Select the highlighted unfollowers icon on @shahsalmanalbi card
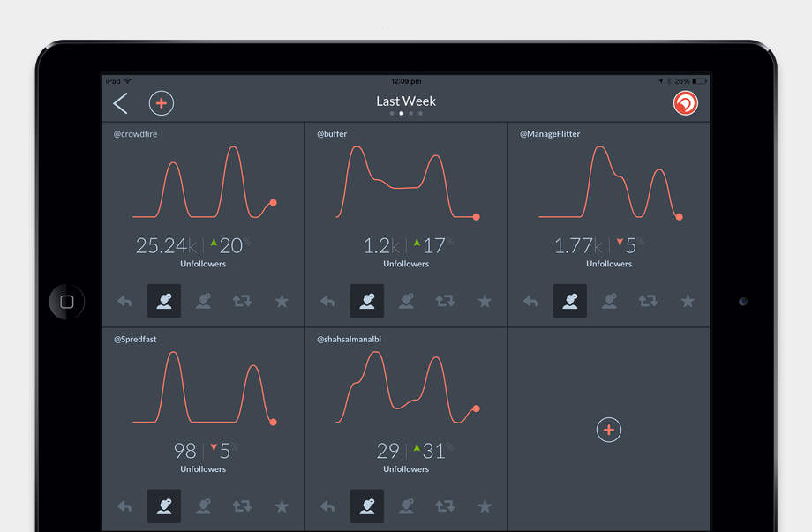 click(x=367, y=506)
